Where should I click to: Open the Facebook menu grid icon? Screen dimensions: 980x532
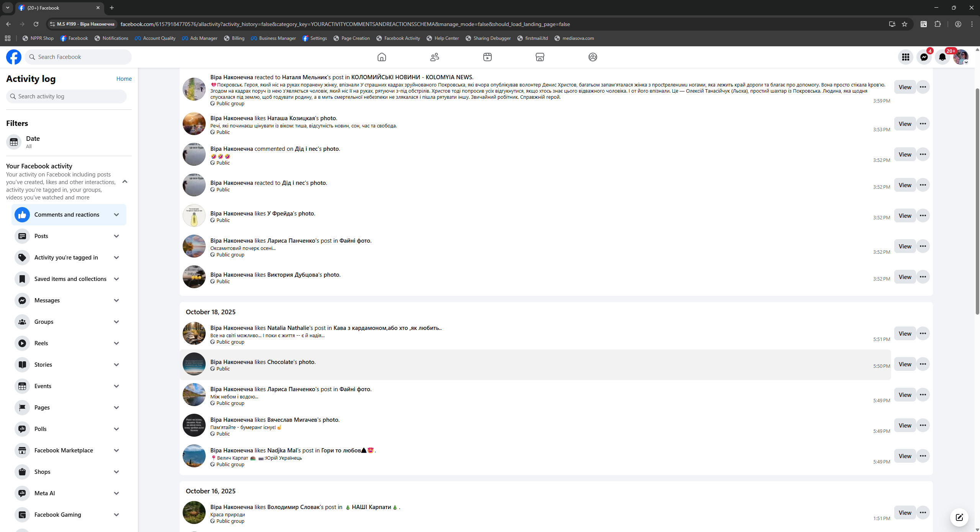(905, 57)
